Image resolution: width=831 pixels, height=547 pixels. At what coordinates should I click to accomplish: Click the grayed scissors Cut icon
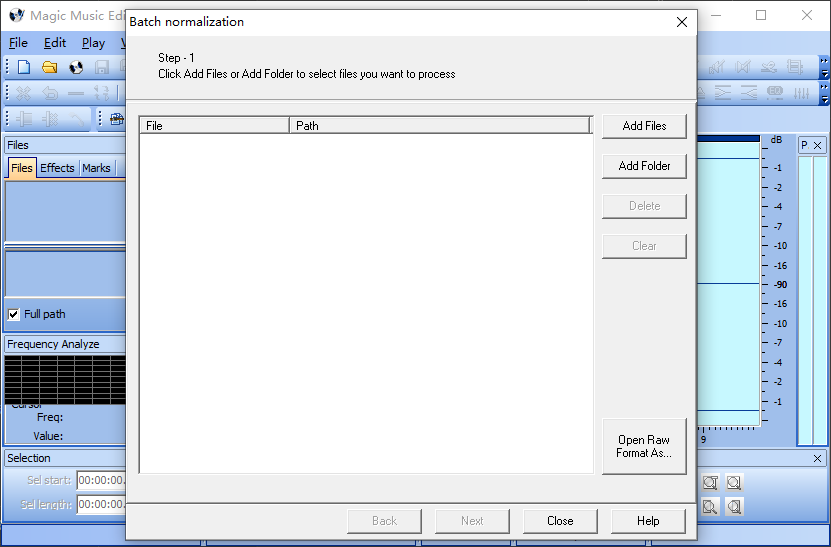pos(23,93)
